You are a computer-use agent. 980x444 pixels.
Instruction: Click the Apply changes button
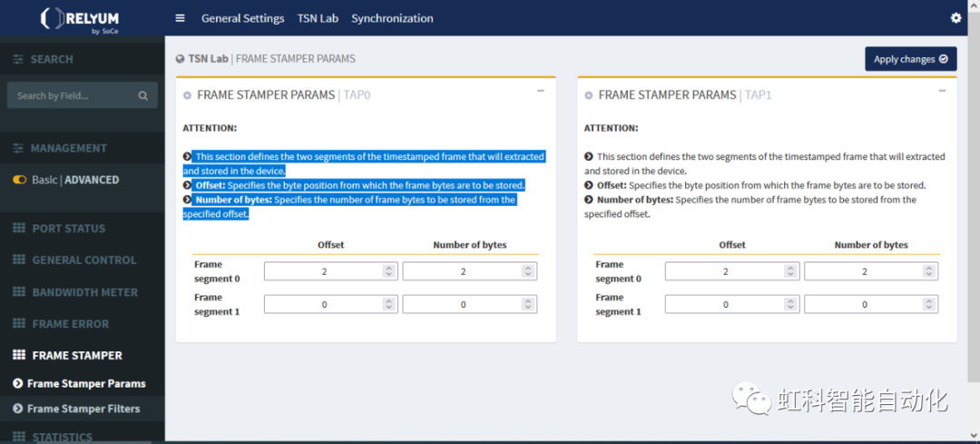coord(911,59)
